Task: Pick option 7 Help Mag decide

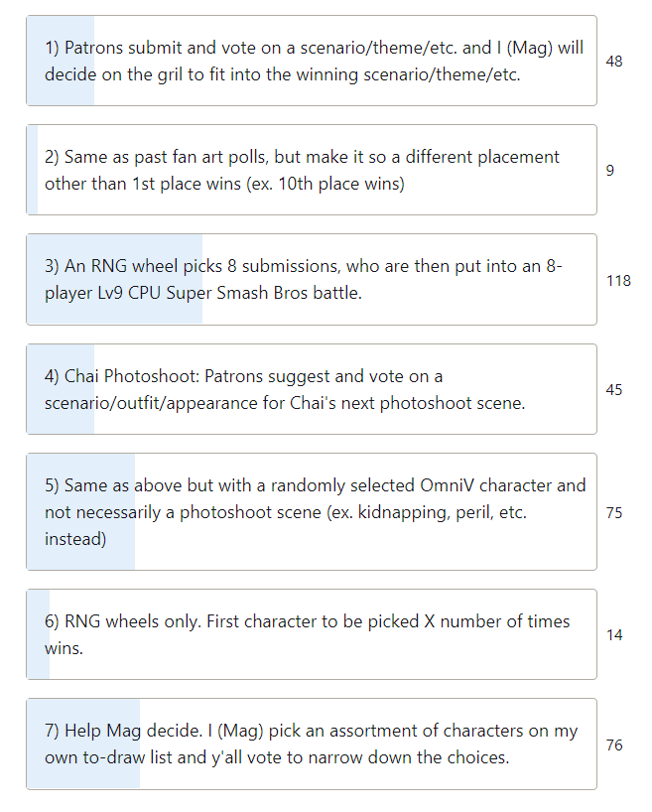Action: pos(312,744)
